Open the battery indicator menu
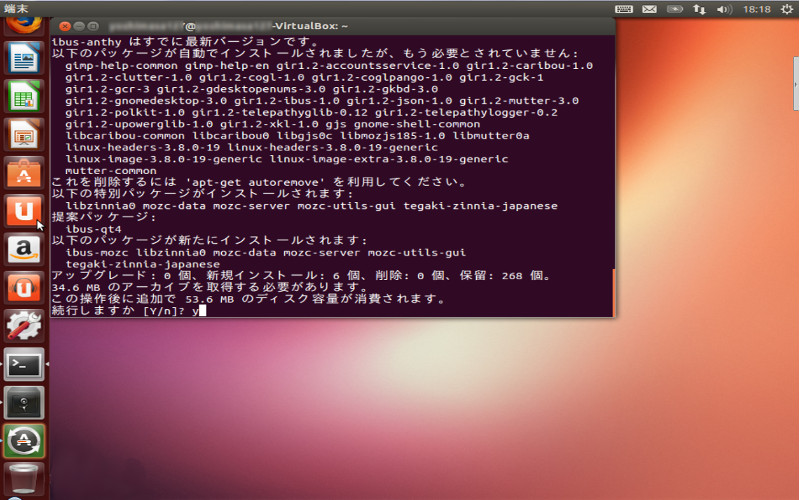The height and width of the screenshot is (500, 800). pyautogui.click(x=674, y=9)
